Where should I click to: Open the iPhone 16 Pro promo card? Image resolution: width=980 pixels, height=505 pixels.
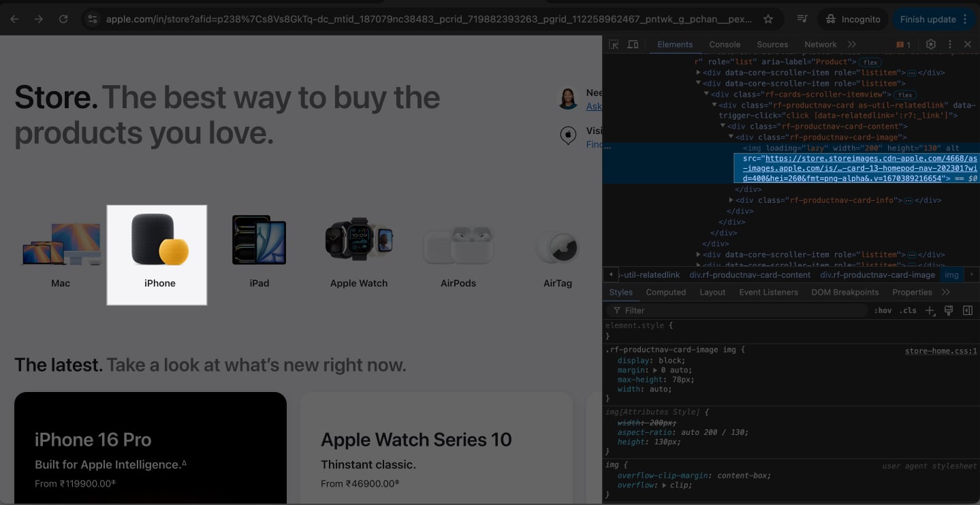[x=151, y=448]
